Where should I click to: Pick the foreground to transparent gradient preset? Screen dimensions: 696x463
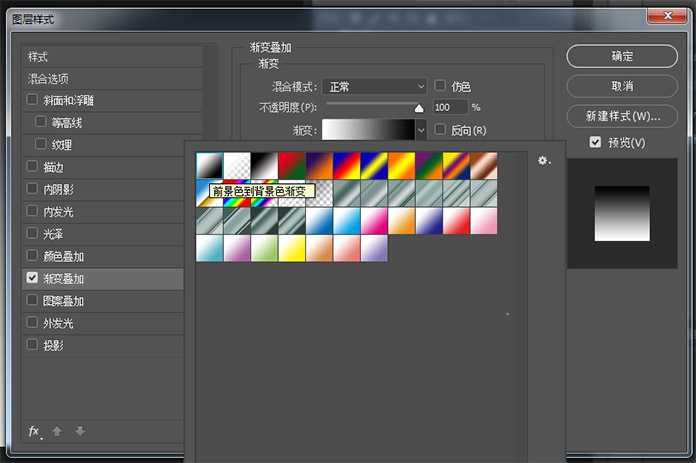tap(236, 164)
